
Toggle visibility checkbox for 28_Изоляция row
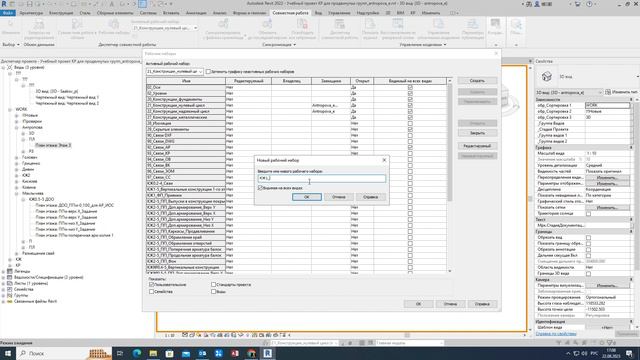(410, 123)
